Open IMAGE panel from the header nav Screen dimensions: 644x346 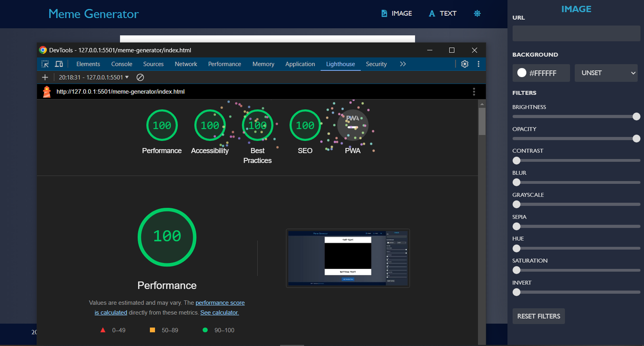coord(396,14)
